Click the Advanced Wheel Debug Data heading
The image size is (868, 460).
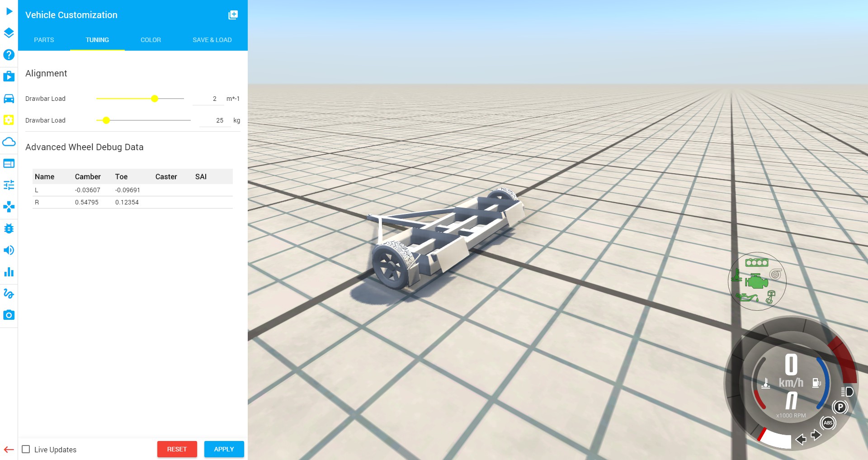pyautogui.click(x=85, y=147)
